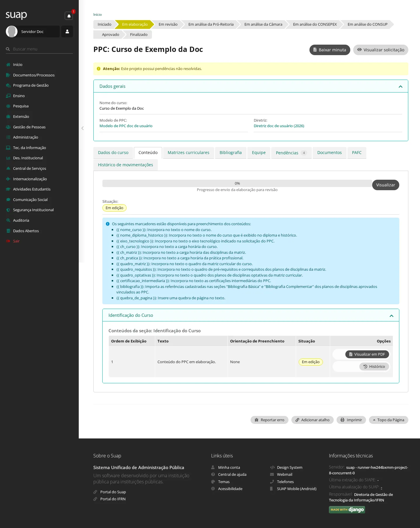The height and width of the screenshot is (528, 420).
Task: Open the Diretriz doc de usuário (2026) link
Action: coord(279,126)
